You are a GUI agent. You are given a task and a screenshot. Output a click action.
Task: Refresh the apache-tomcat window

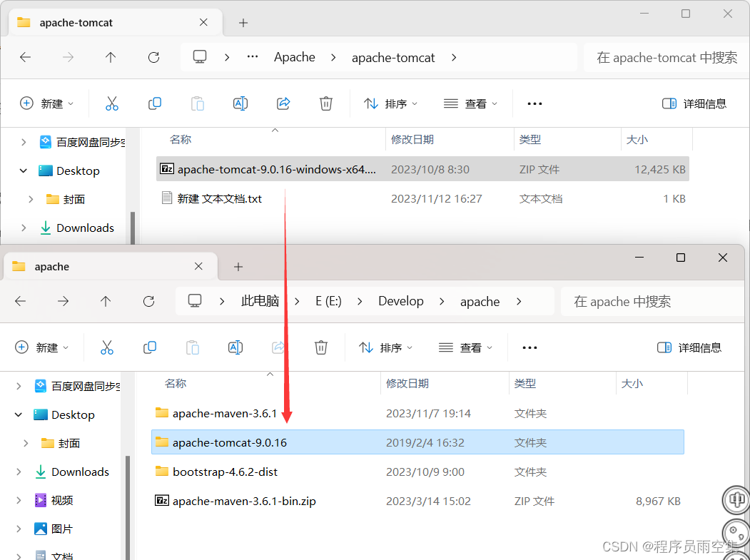pyautogui.click(x=153, y=57)
